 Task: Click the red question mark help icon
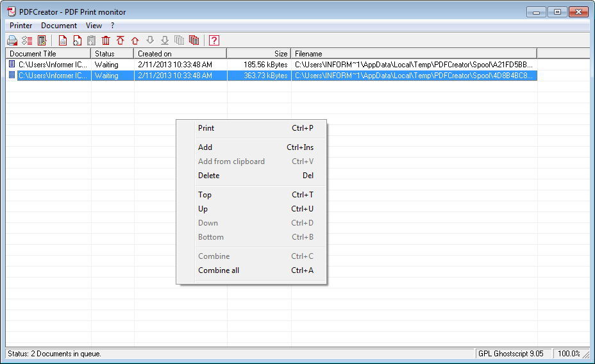click(214, 40)
